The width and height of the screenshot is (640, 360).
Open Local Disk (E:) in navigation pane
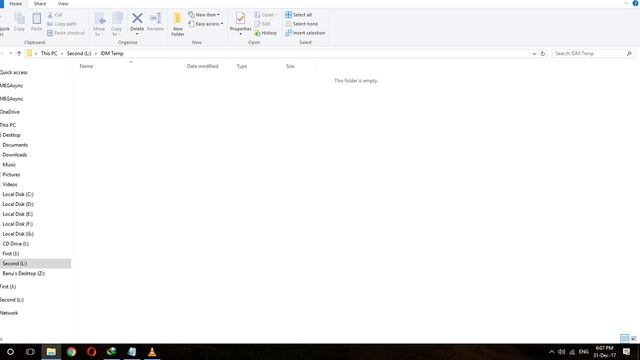(x=18, y=214)
